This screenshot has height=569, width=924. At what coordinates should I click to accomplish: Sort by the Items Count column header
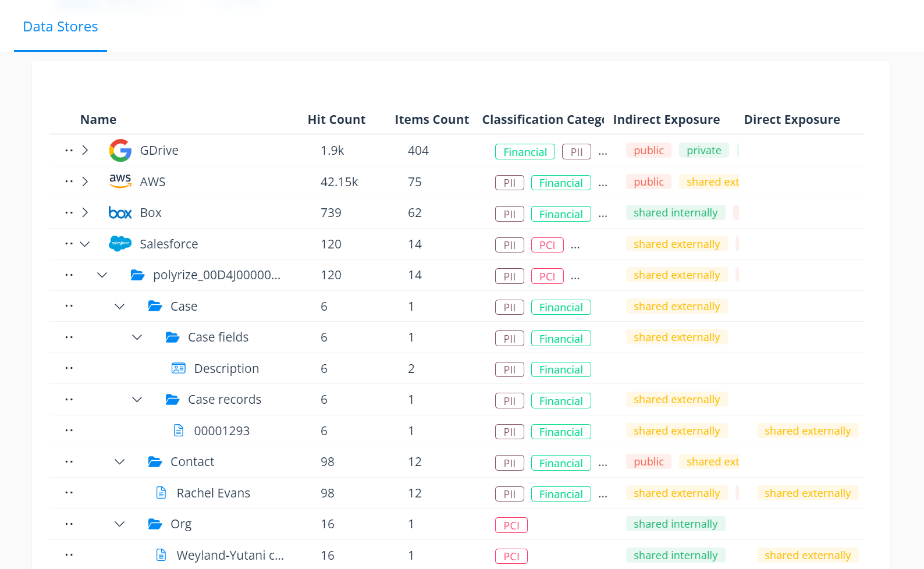(432, 120)
